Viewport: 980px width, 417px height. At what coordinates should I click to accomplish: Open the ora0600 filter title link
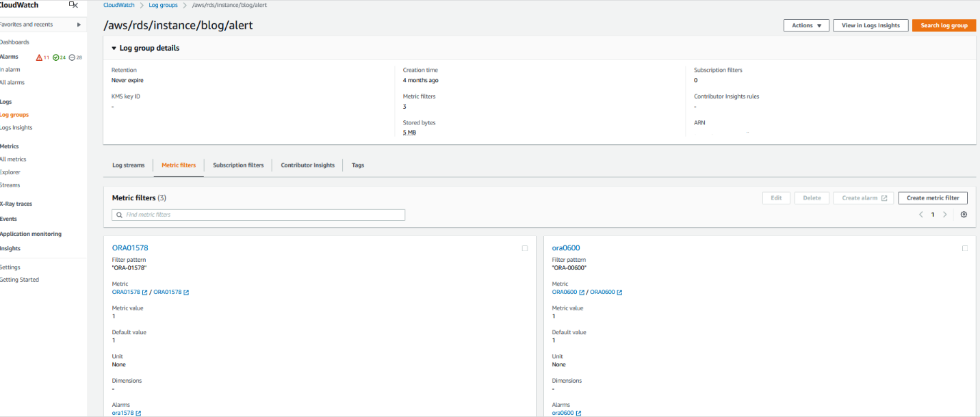(566, 248)
